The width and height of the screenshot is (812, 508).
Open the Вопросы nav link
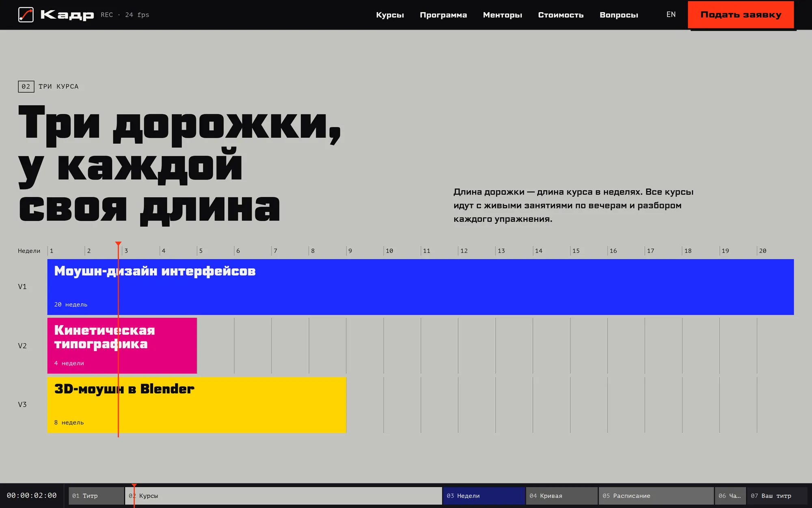pyautogui.click(x=619, y=15)
